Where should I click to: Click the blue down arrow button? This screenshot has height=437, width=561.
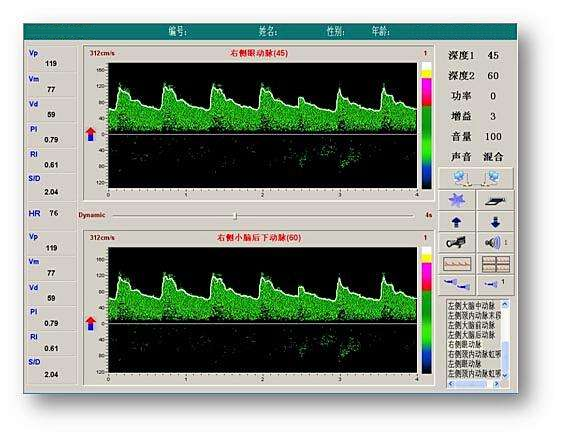[496, 222]
